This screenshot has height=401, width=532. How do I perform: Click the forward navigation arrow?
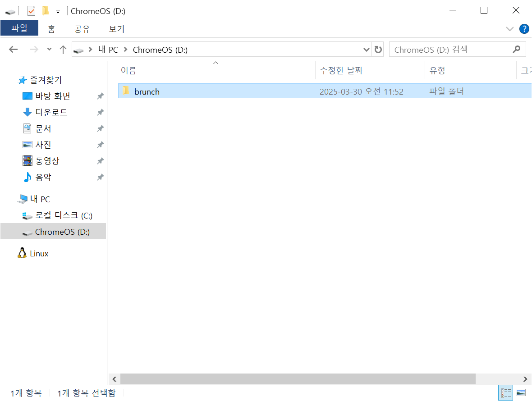coord(34,50)
